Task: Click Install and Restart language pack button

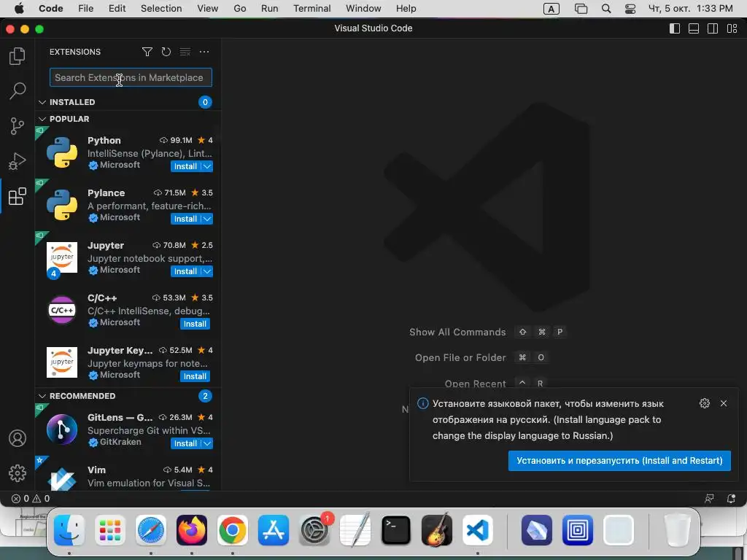Action: [x=619, y=461]
